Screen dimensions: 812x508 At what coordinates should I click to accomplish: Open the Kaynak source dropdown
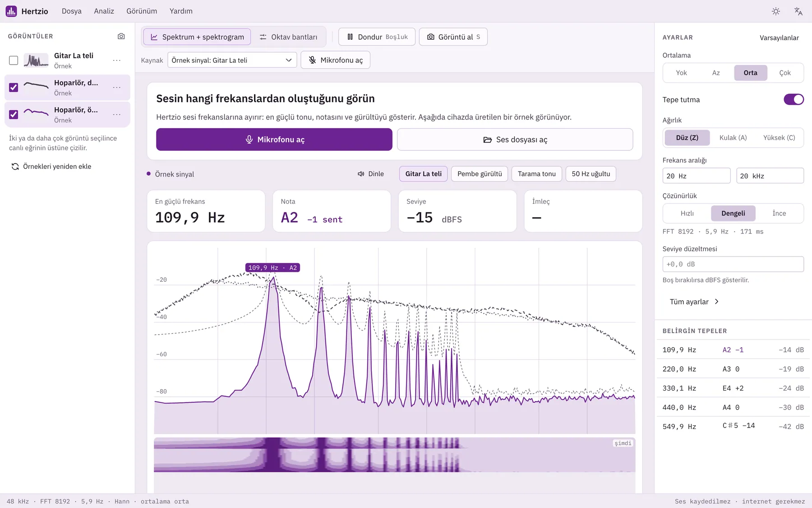tap(232, 60)
